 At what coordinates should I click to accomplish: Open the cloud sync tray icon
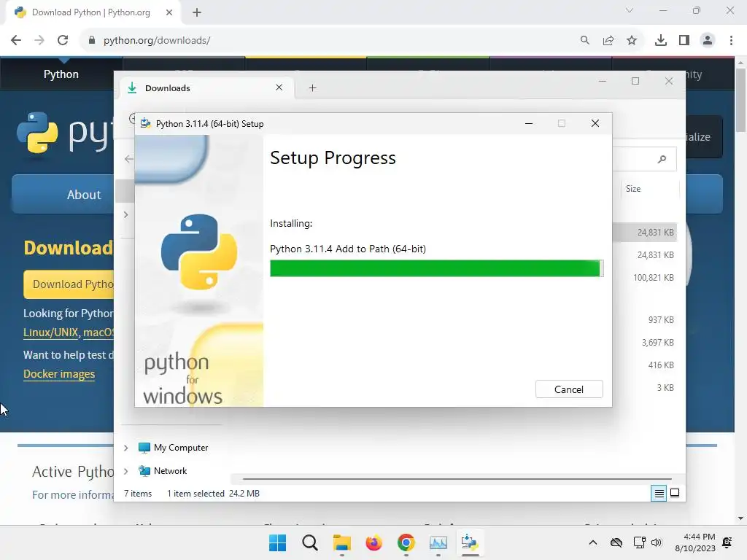pos(616,542)
